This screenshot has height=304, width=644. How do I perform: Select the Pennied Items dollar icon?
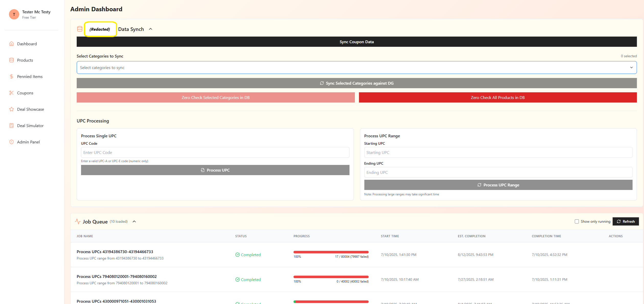pyautogui.click(x=12, y=76)
